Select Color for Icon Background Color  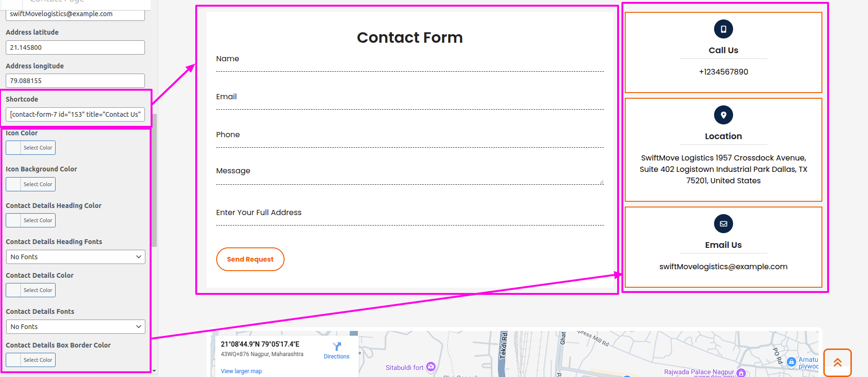coord(30,184)
